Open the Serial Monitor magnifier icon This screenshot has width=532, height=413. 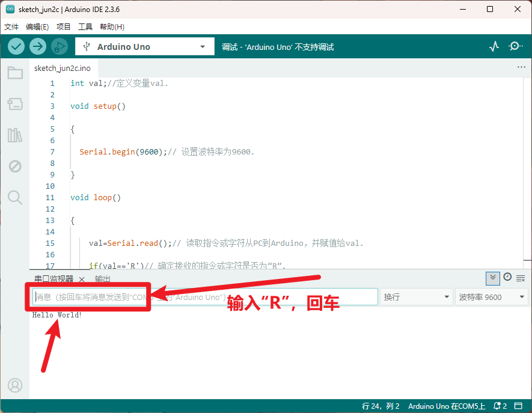(515, 46)
